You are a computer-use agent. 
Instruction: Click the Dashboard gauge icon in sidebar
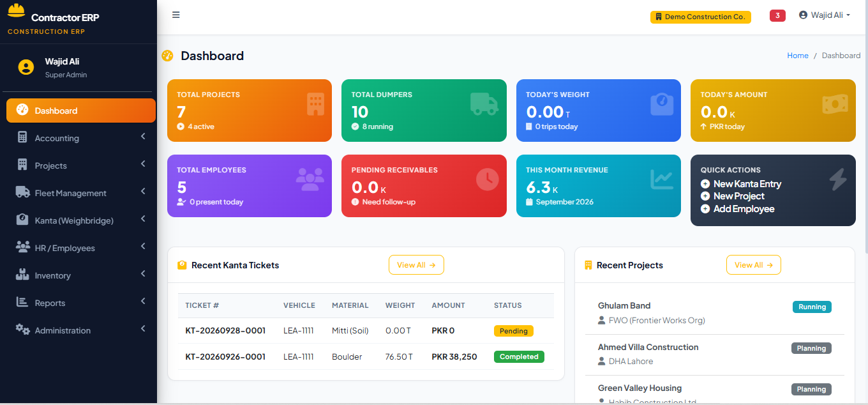pyautogui.click(x=22, y=110)
